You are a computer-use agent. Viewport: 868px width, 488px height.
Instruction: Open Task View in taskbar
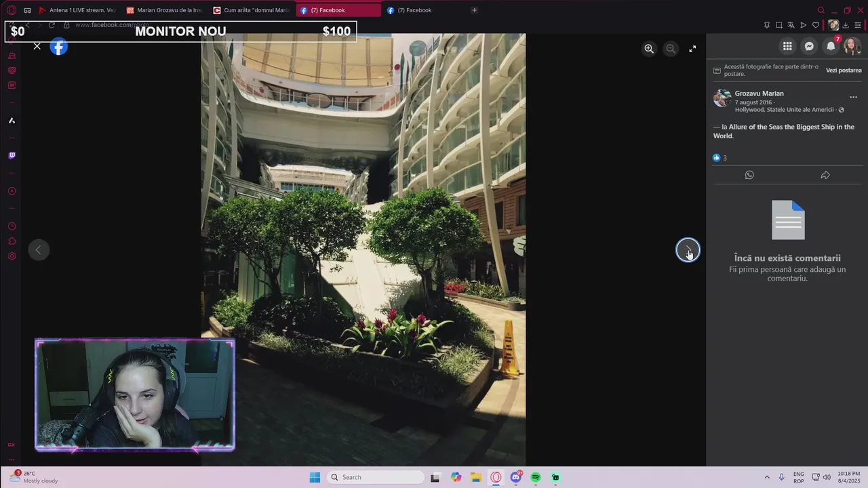point(435,477)
